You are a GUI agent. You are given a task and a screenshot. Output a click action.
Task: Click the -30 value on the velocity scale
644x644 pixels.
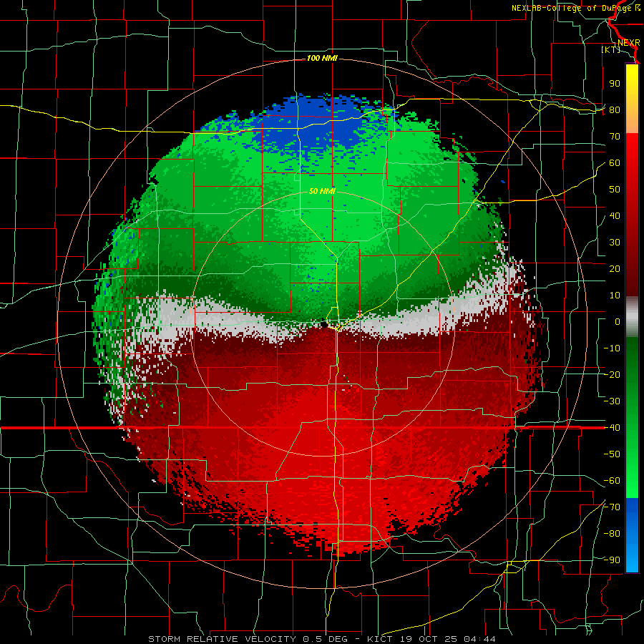[x=612, y=401]
